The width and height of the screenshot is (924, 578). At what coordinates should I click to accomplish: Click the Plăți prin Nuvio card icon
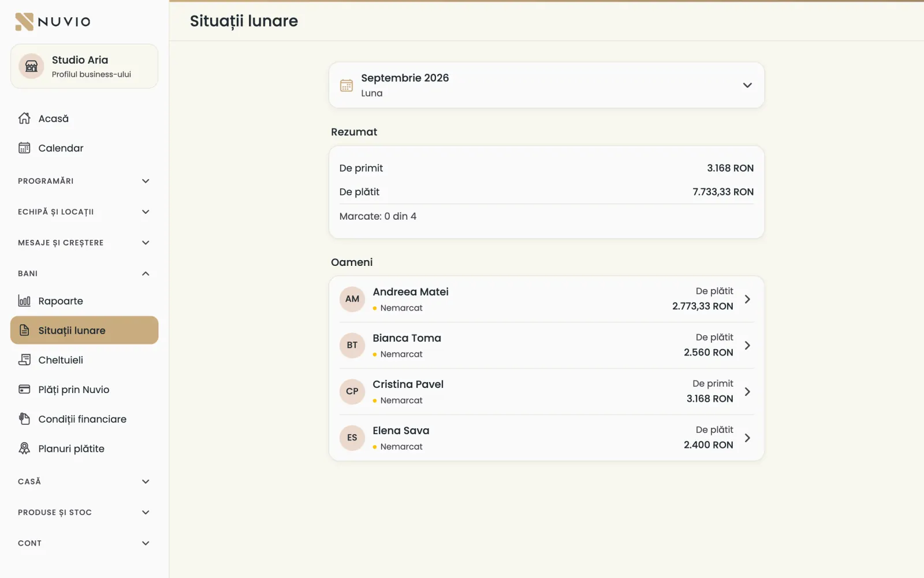(x=24, y=389)
